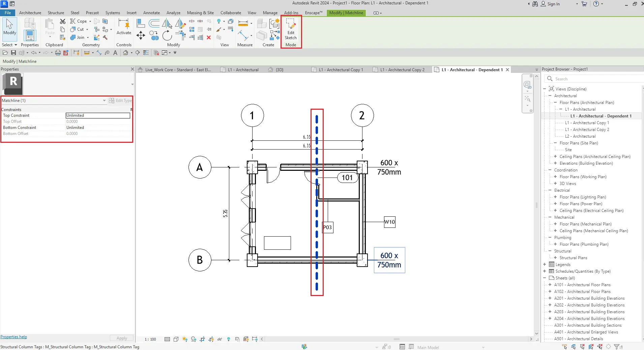This screenshot has height=350, width=644.
Task: Click the Text 'A' icon in quick access toolbar
Action: tap(115, 53)
